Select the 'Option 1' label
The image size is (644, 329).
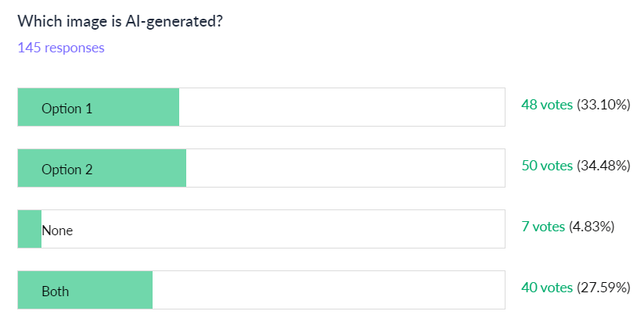67,109
